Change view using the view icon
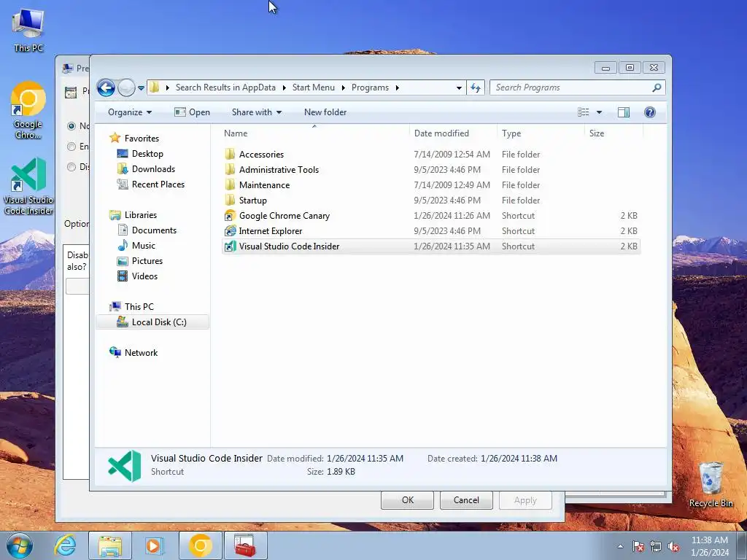 (583, 112)
